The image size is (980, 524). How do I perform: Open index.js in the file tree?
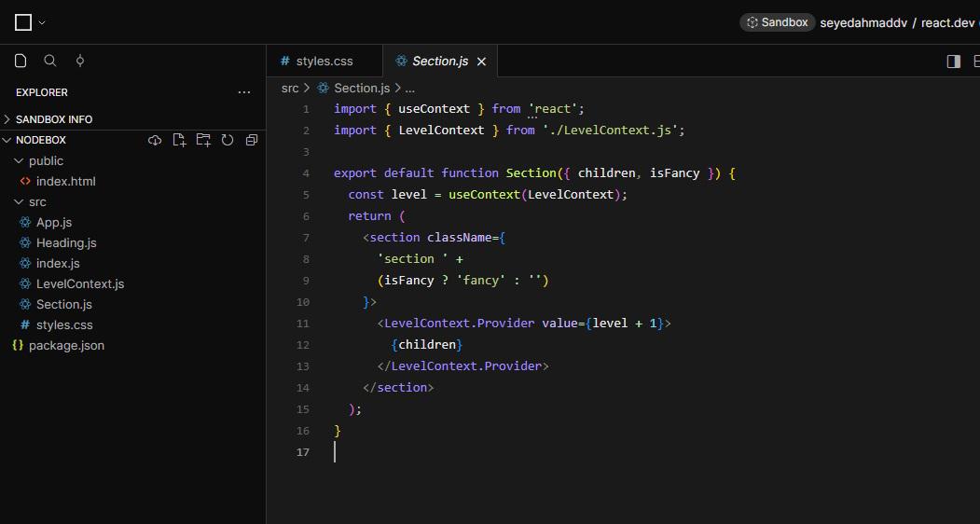[x=58, y=263]
